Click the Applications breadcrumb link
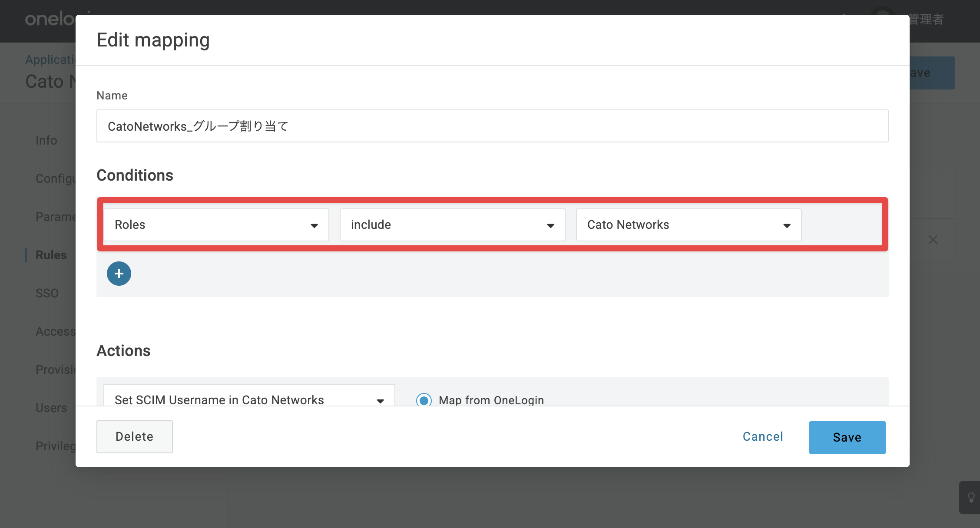 click(x=51, y=59)
